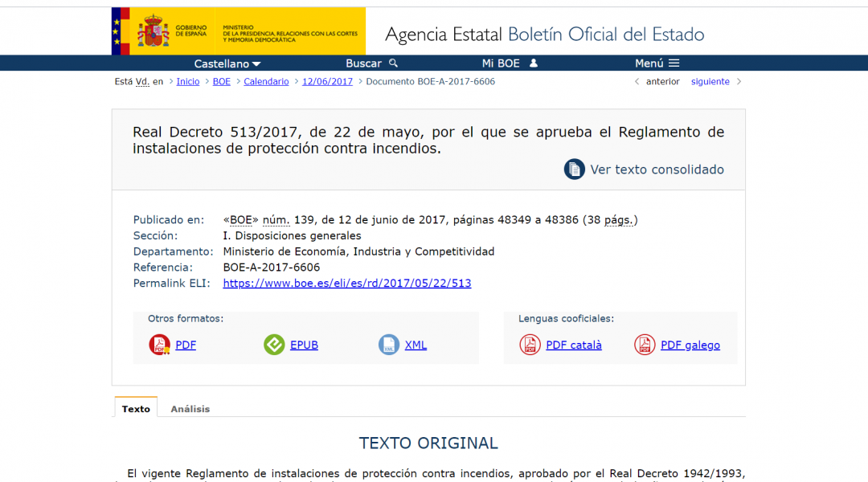Click the Agencia Estatal Boletín Oficial del Estado title
The height and width of the screenshot is (482, 868).
coord(545,35)
